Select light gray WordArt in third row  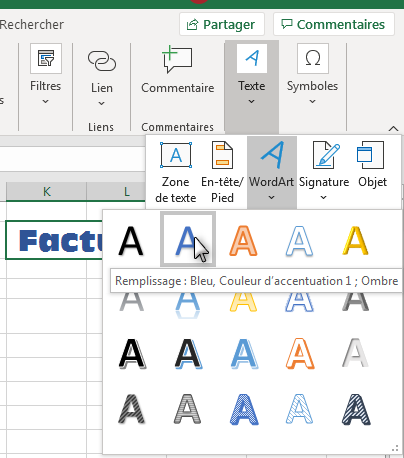pyautogui.click(x=355, y=353)
